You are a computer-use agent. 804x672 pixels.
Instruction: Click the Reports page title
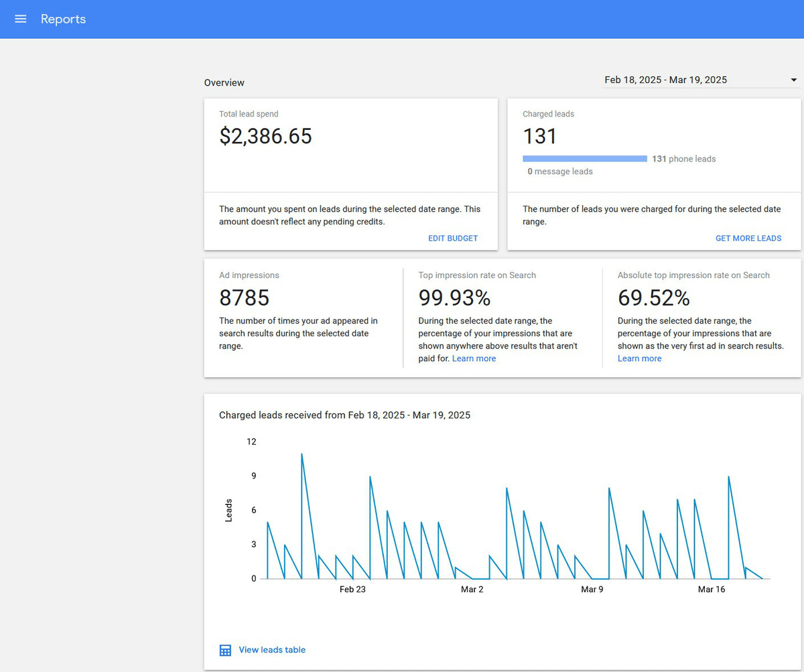[x=63, y=19]
